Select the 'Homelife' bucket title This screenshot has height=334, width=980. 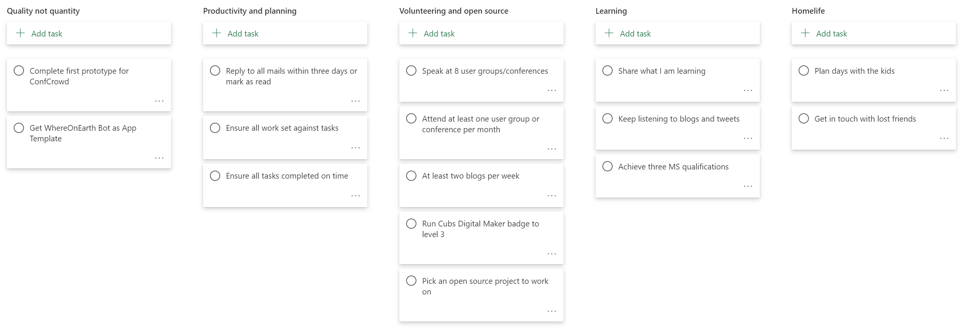pyautogui.click(x=808, y=11)
